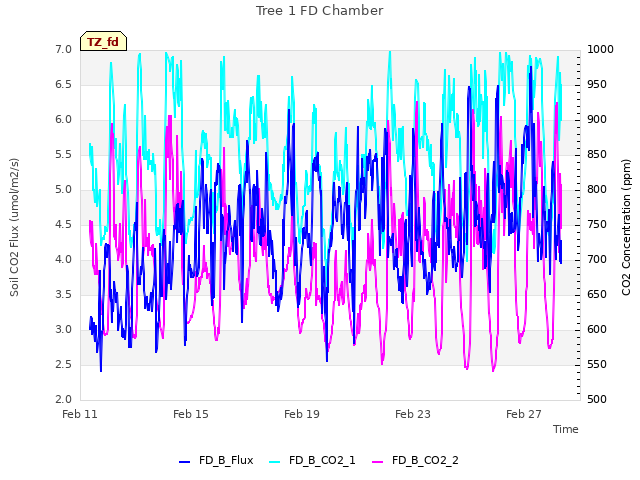Click the 950 right axis tick label
Viewport: 640px width, 480px height.
tap(597, 84)
